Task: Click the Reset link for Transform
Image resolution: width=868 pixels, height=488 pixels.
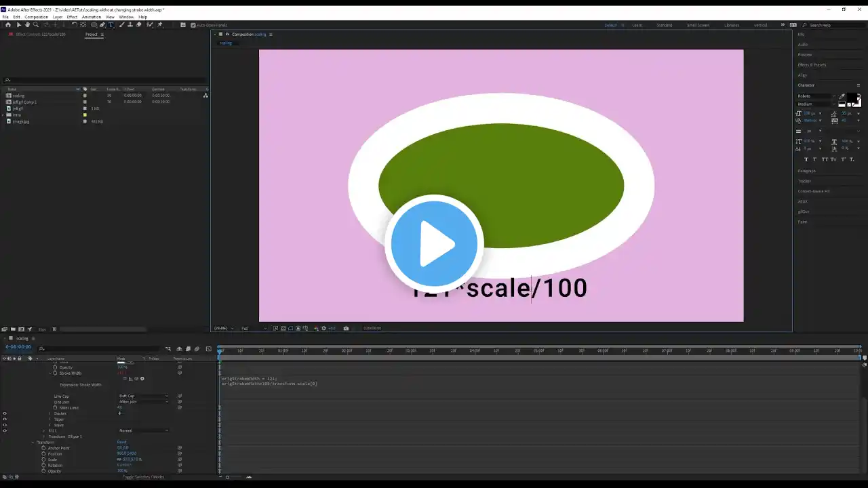Action: 122,442
